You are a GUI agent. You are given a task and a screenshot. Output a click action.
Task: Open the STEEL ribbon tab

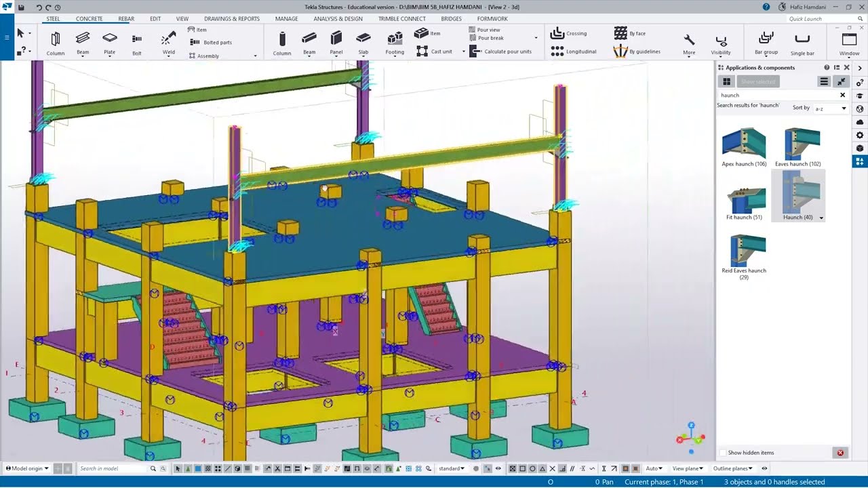[x=53, y=19]
